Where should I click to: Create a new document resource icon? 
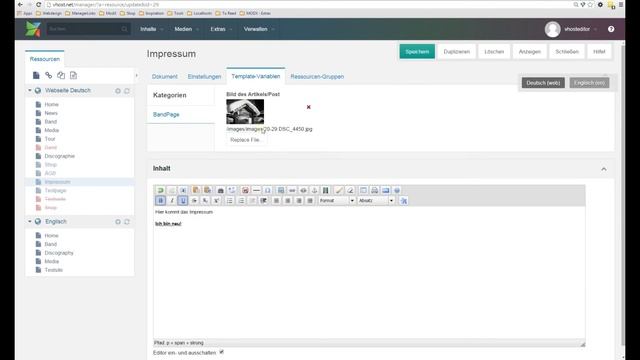click(x=36, y=75)
